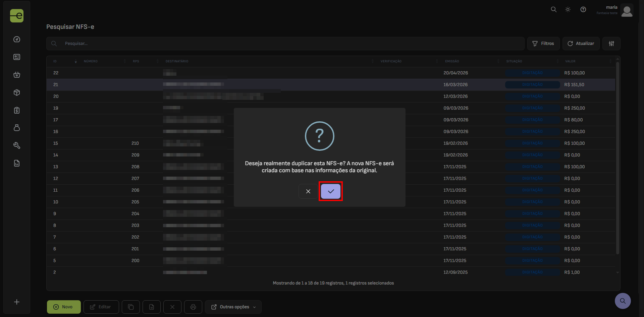644x317 pixels.
Task: Click RPS number 210
Action: pos(135,143)
